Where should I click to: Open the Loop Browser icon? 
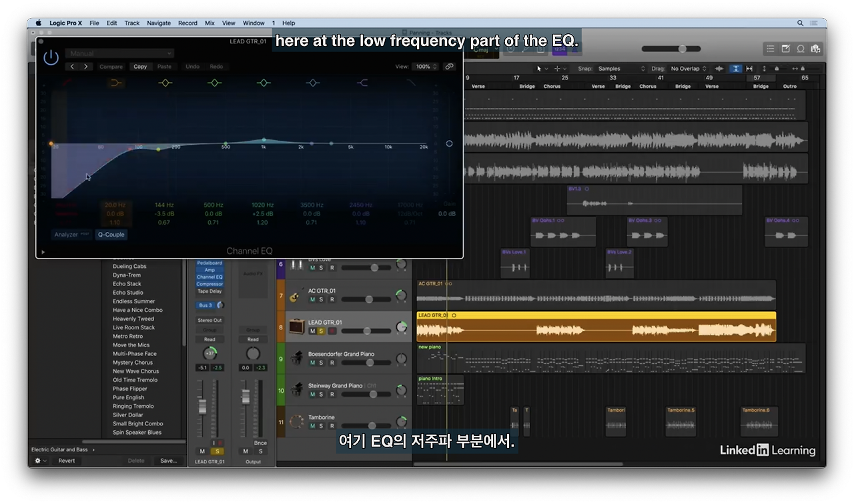[x=800, y=49]
